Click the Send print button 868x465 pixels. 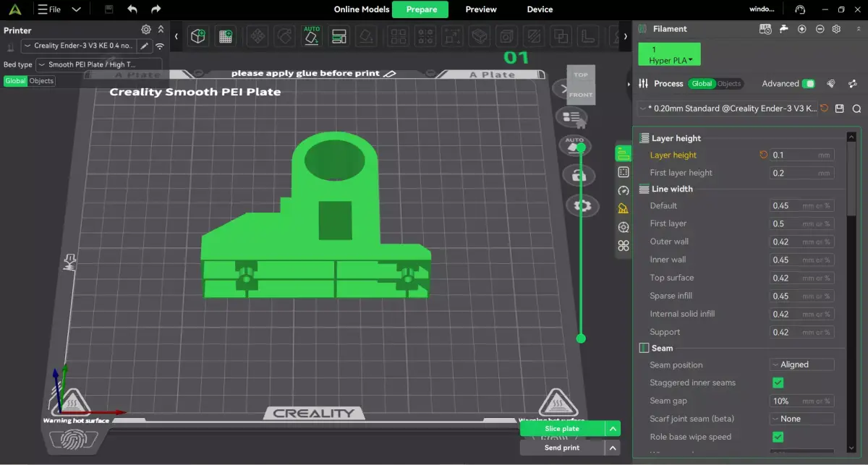562,448
